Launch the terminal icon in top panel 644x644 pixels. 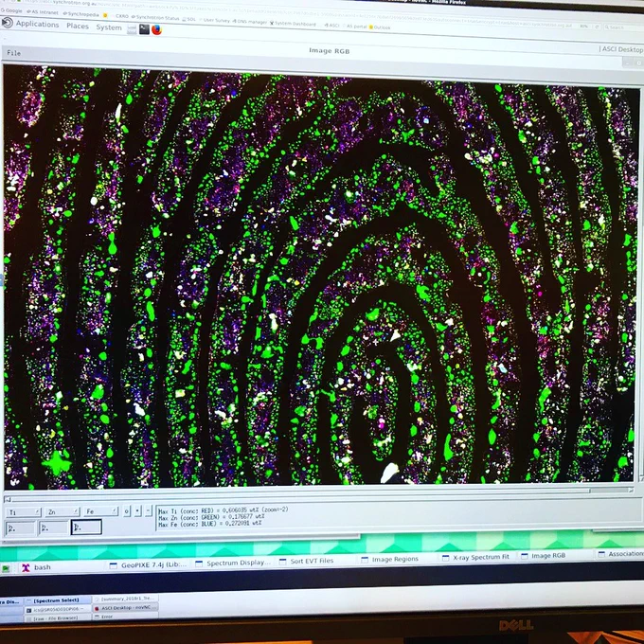click(x=144, y=29)
